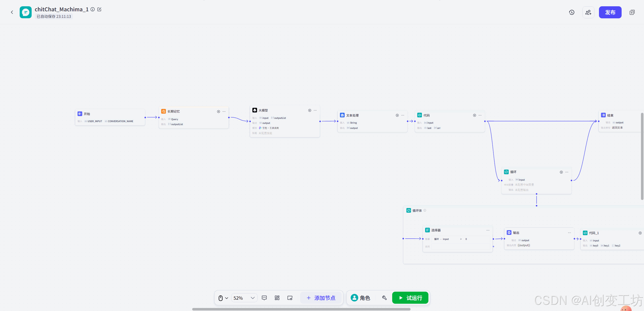Toggle the minimap icon in toolbar

click(x=290, y=298)
